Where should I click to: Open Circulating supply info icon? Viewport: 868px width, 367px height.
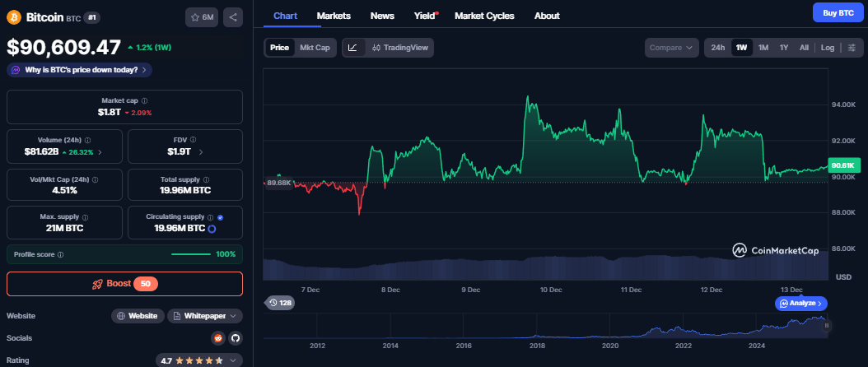210,217
